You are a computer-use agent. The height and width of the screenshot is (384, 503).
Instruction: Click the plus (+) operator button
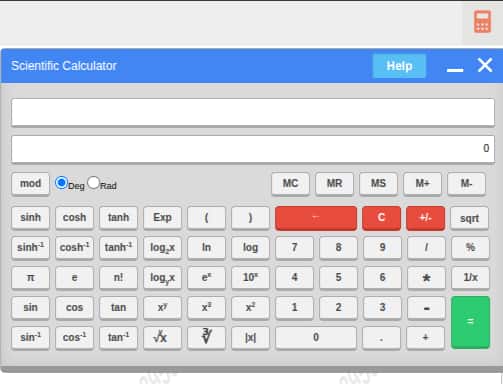(x=425, y=338)
